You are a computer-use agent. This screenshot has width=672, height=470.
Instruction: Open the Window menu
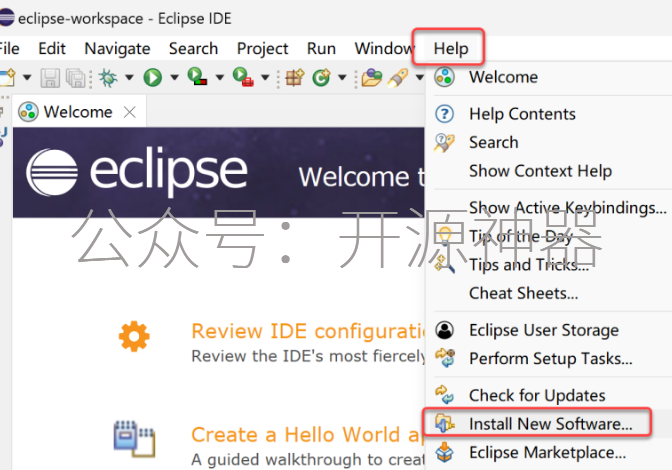[x=384, y=48]
